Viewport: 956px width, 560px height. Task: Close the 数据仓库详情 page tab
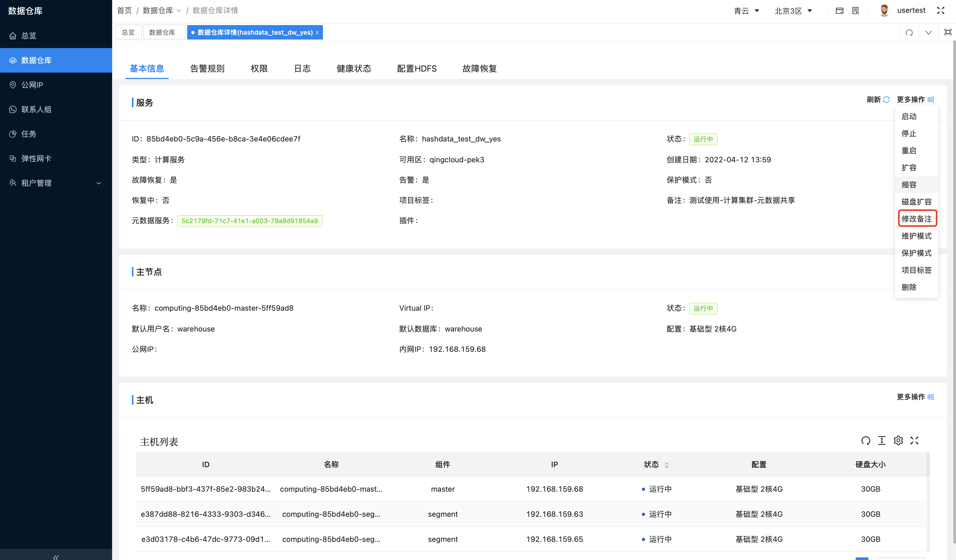click(317, 33)
